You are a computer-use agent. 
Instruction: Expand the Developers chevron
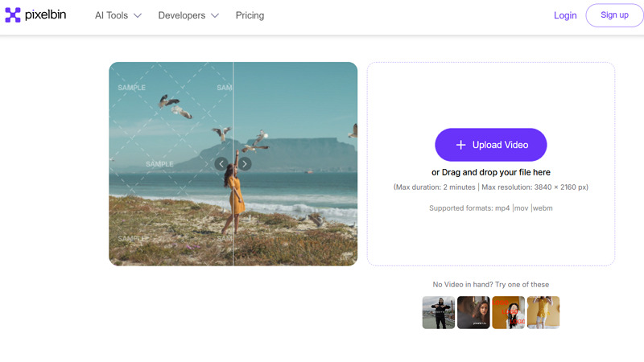click(214, 15)
